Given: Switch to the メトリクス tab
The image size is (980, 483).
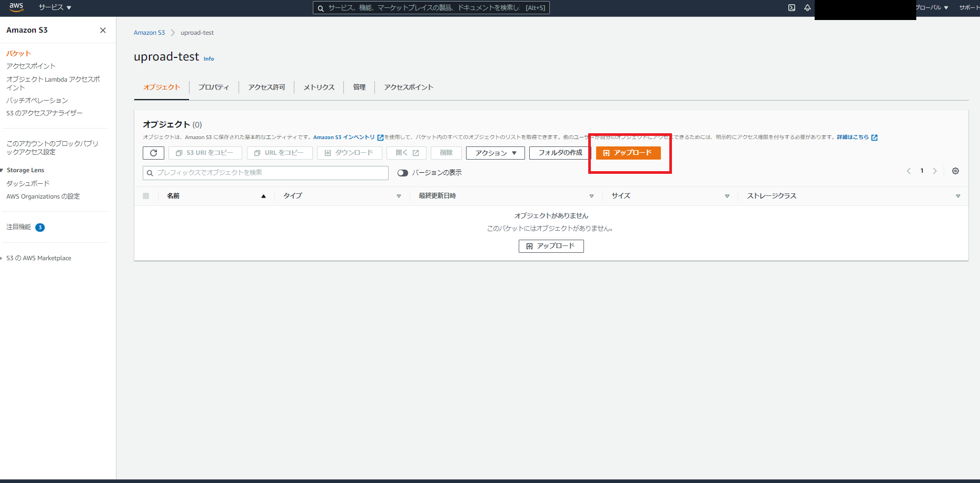Looking at the screenshot, I should pyautogui.click(x=319, y=87).
